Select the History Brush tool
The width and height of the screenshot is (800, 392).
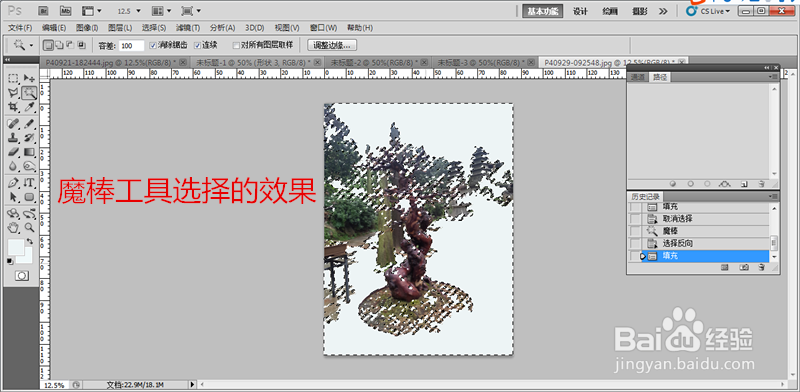[x=29, y=138]
